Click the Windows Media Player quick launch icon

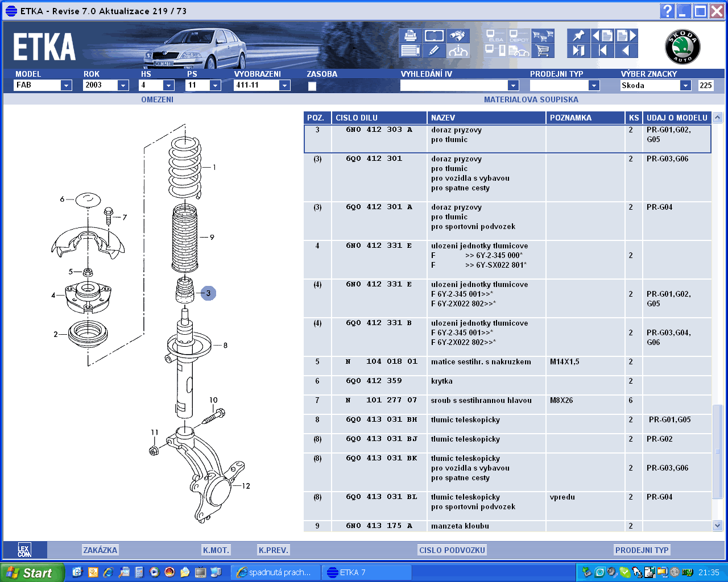point(154,572)
